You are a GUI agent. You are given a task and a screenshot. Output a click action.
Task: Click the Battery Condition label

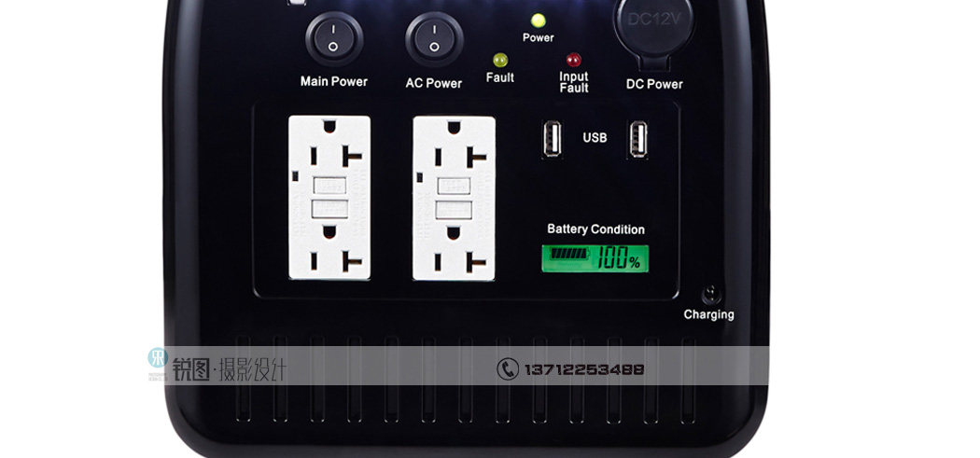(x=595, y=229)
